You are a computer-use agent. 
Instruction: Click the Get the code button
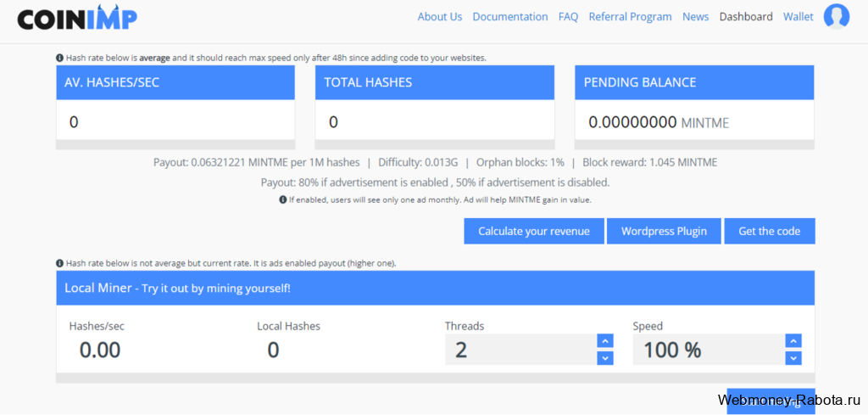(770, 231)
